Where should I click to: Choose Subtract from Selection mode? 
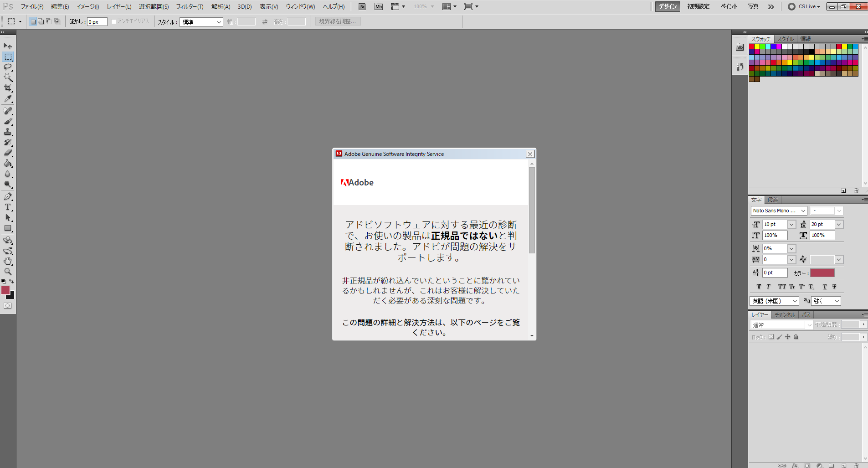[x=49, y=21]
